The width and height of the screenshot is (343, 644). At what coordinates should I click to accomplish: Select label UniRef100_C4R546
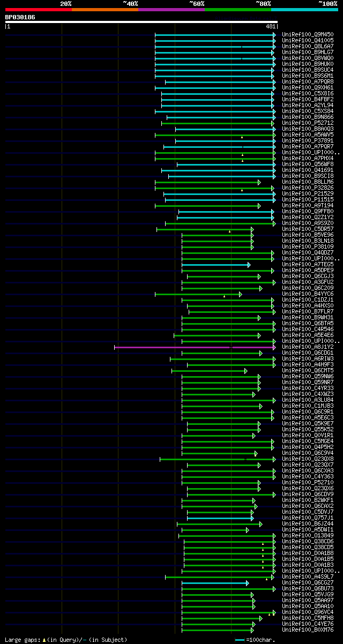(x=308, y=329)
